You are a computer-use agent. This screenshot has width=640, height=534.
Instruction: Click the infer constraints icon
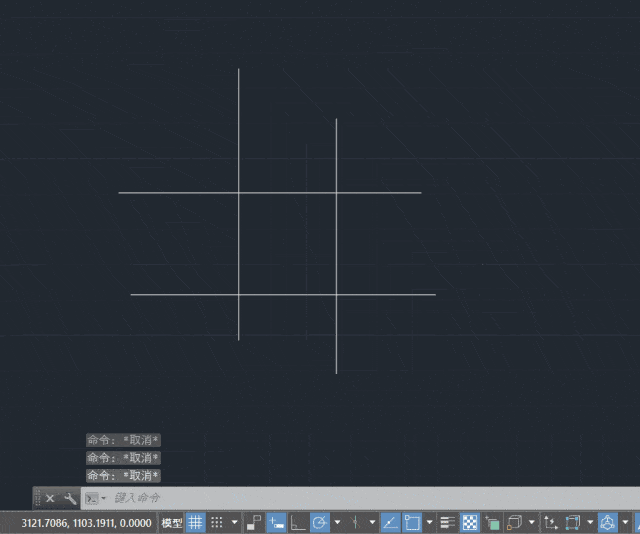click(255, 522)
